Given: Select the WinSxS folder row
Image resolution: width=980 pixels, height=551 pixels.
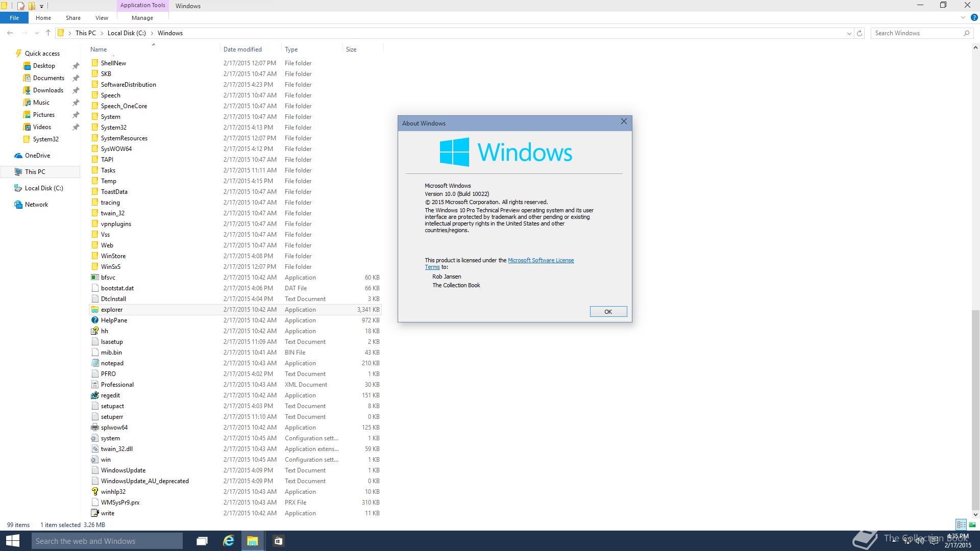Looking at the screenshot, I should coord(235,267).
